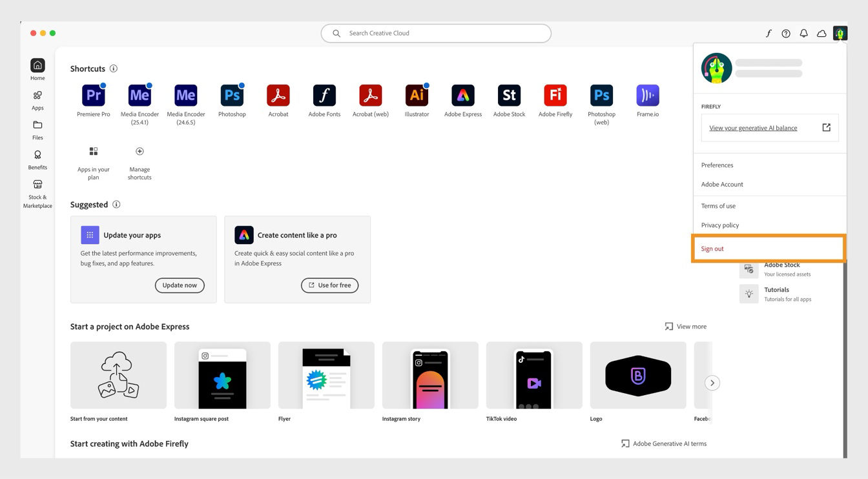868x479 pixels.
Task: Open the notifications bell icon
Action: (x=803, y=33)
